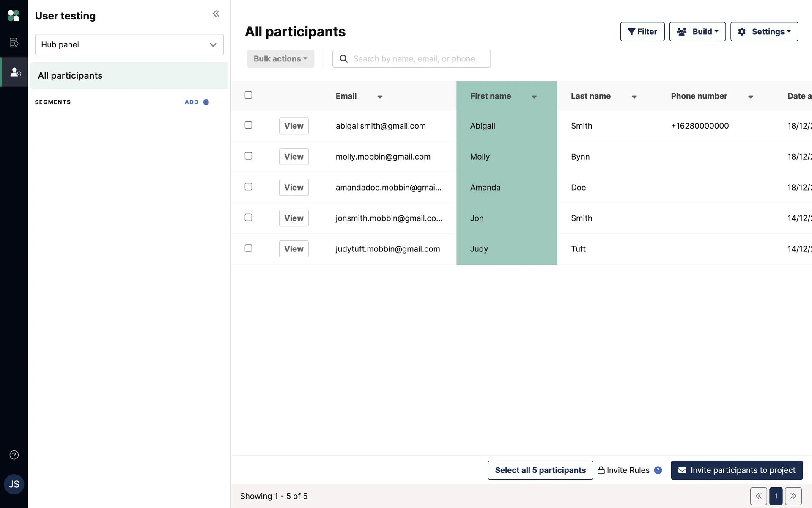Viewport: 812px width, 508px height.
Task: Collapse the User testing side panel
Action: pos(216,14)
